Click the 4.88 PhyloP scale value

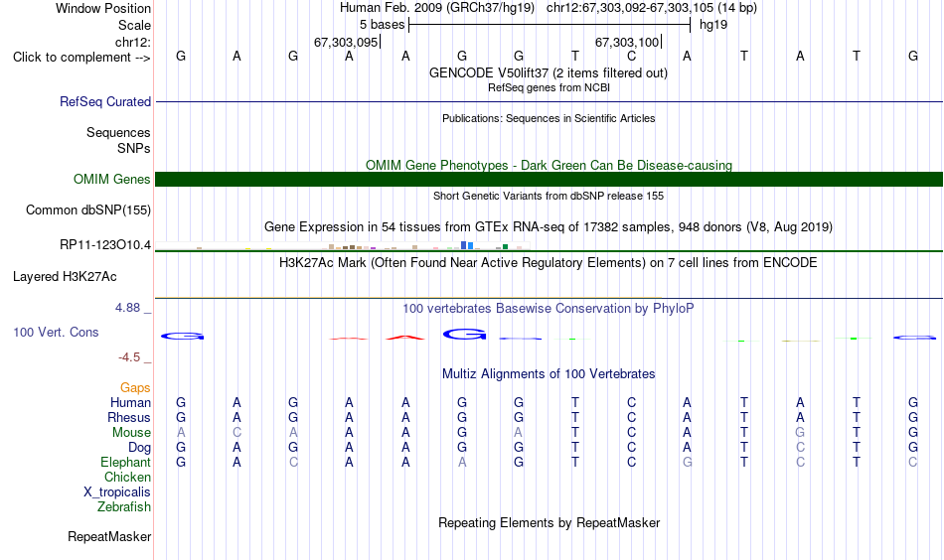pos(127,308)
